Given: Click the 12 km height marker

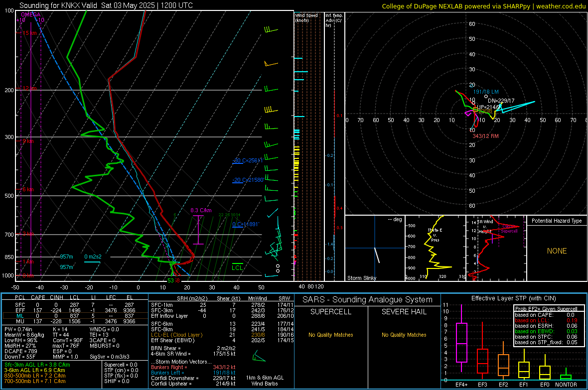Looking at the screenshot, I should 29,88.
